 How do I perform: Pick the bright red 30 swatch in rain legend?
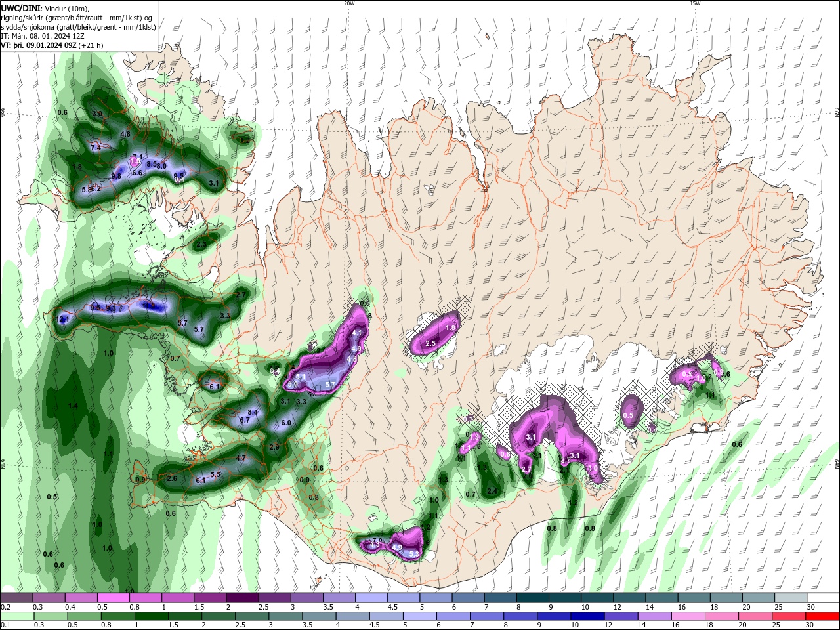(x=823, y=616)
